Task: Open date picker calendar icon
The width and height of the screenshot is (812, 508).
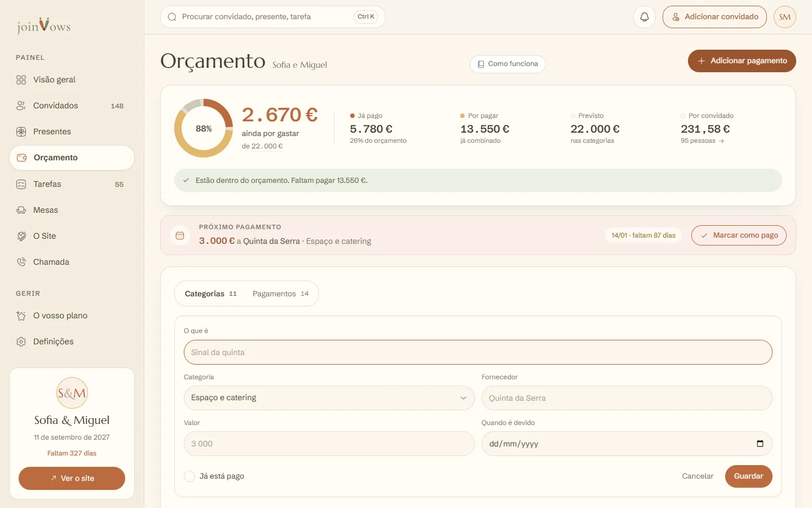Action: tap(760, 444)
